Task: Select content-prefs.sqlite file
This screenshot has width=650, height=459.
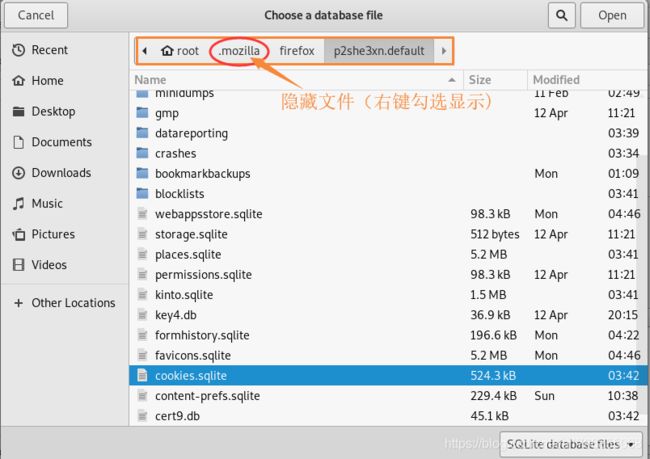Action: click(386, 396)
